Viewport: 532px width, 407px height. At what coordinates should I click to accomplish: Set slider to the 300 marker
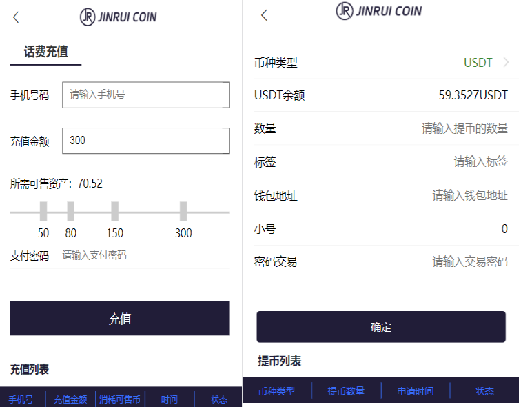183,212
